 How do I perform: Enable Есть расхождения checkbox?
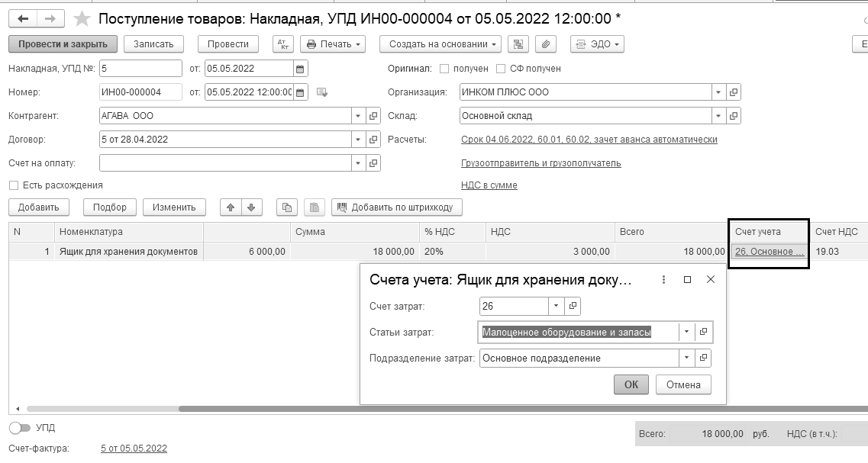pos(14,185)
